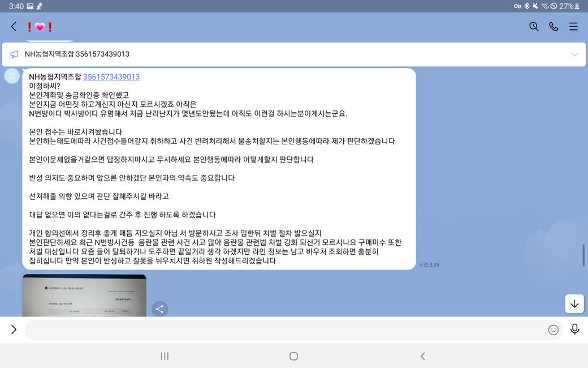Tap the back arrow in chat header
Viewport: 588px width, 368px height.
click(14, 27)
